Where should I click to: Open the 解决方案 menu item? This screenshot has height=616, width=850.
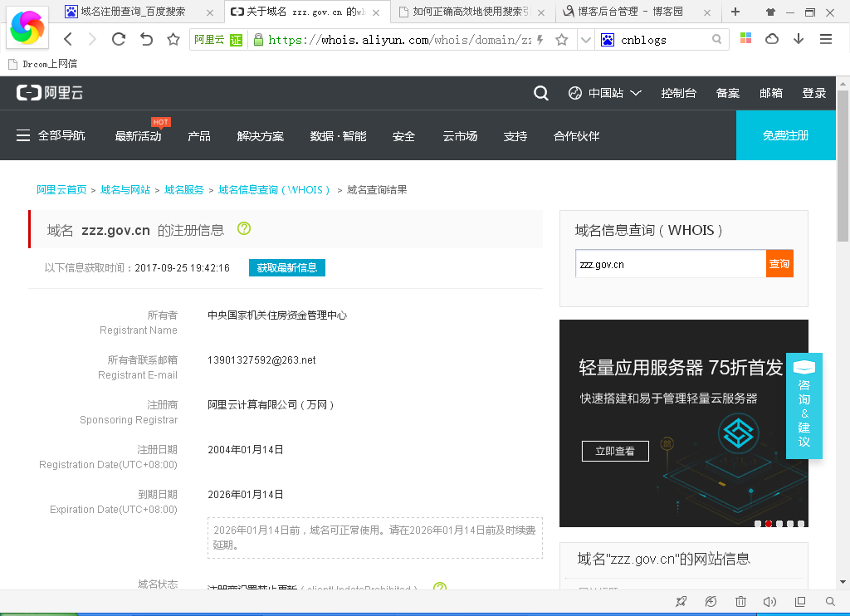click(260, 136)
